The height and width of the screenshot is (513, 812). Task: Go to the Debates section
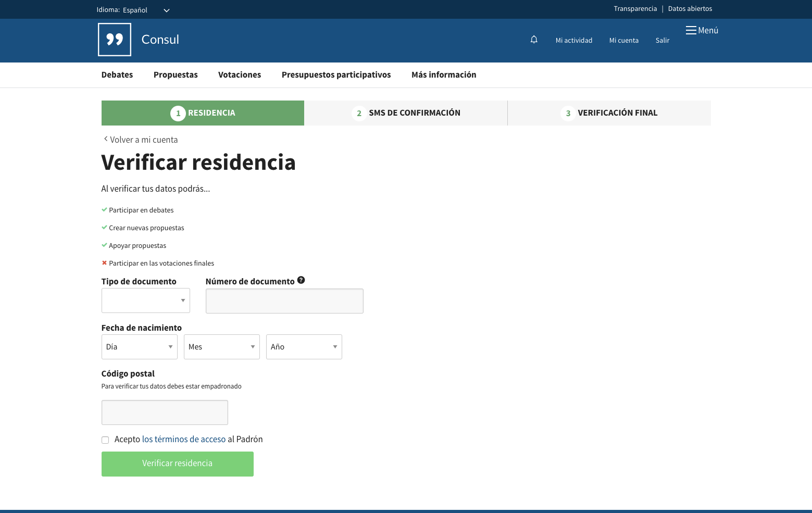coord(117,75)
